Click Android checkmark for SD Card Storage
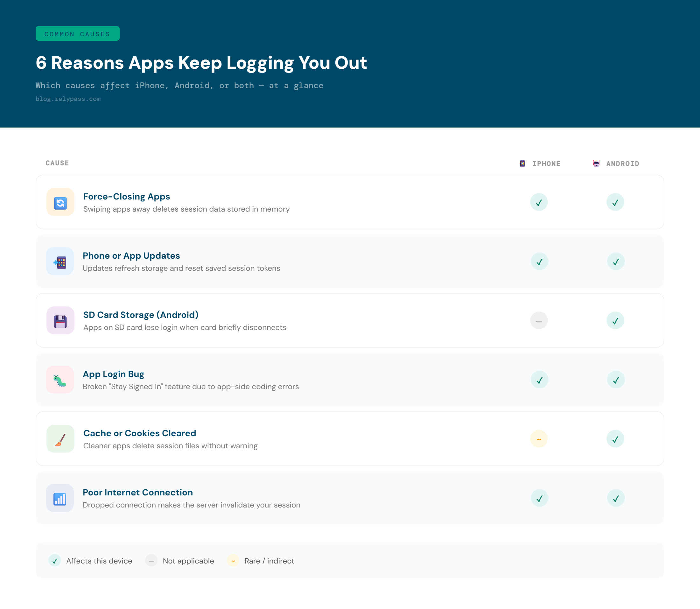This screenshot has width=700, height=609. coord(615,320)
